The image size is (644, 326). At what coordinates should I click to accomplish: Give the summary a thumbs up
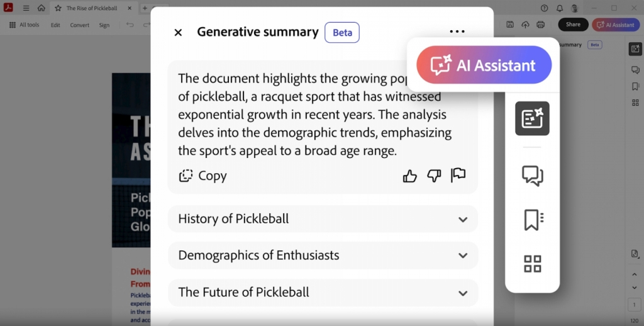click(410, 176)
